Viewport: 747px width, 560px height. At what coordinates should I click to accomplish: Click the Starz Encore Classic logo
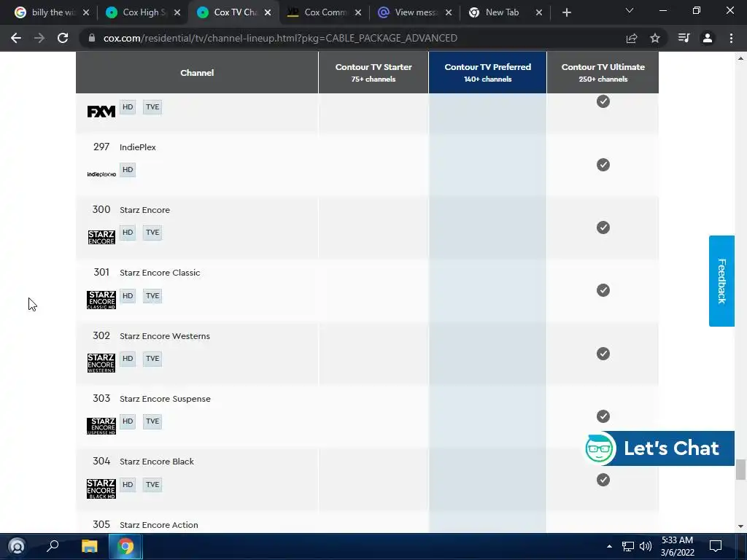coord(101,300)
